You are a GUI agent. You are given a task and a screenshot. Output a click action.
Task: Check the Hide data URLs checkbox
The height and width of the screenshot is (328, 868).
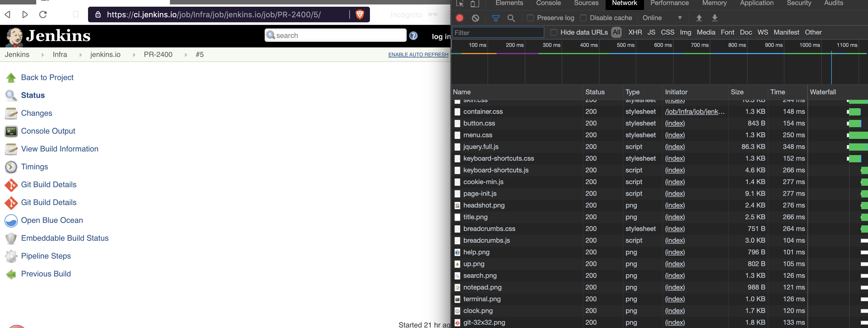(553, 32)
